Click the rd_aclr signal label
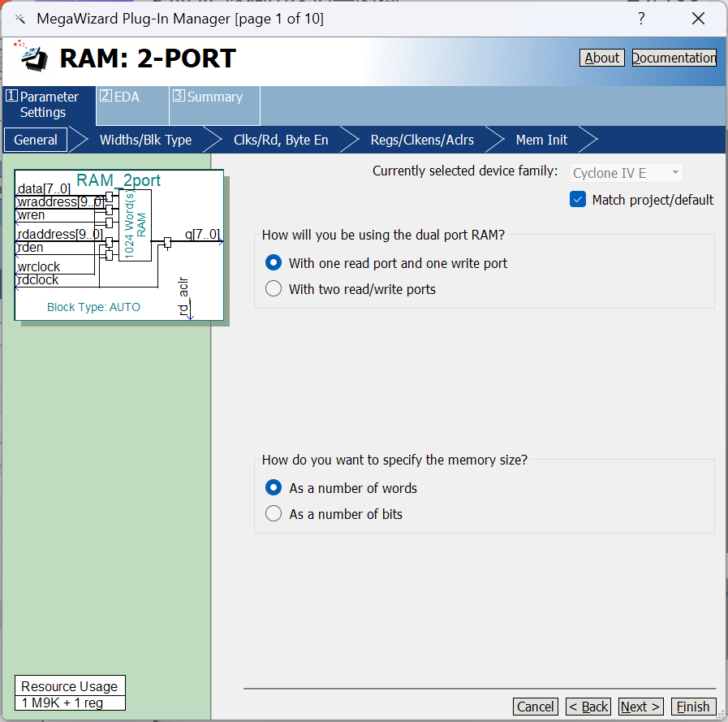 (x=183, y=296)
